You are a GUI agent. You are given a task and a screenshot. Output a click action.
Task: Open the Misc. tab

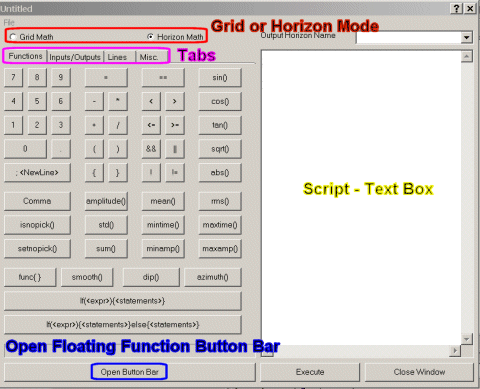(149, 57)
